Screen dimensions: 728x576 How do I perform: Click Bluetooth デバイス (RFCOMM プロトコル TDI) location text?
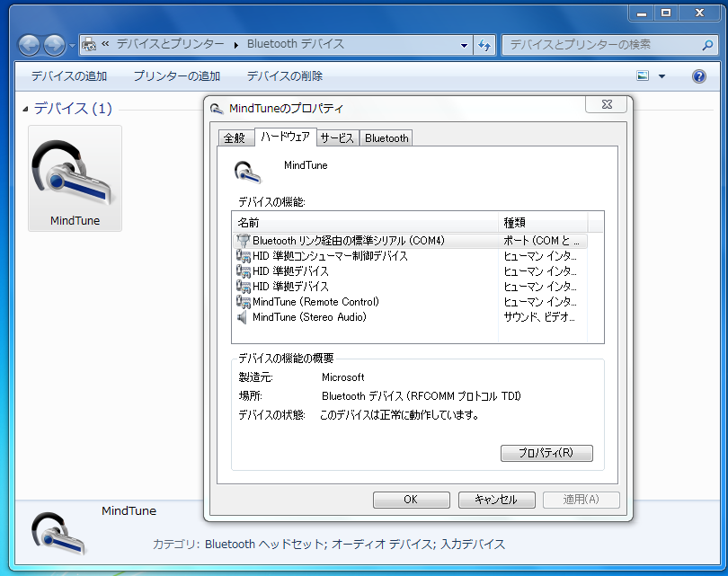422,396
